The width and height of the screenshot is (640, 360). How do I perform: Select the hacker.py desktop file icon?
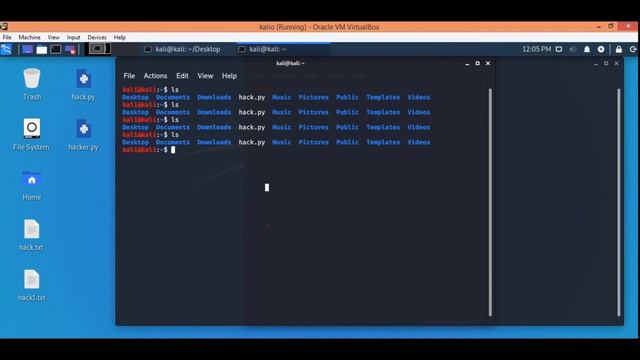83,135
